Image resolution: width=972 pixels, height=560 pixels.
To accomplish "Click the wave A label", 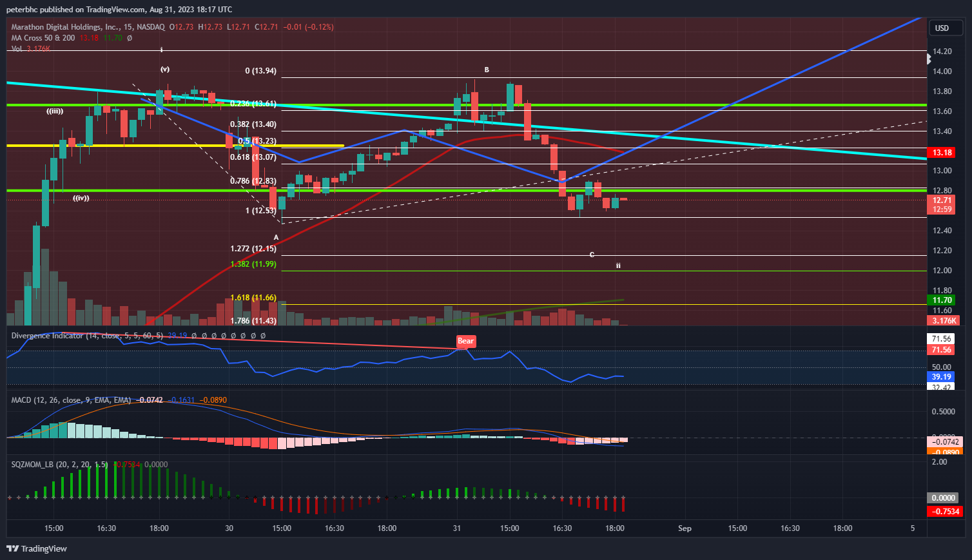I will (277, 237).
